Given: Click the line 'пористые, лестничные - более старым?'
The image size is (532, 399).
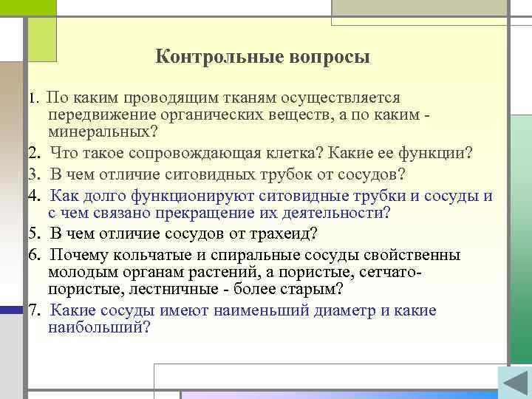Looking at the screenshot, I should (196, 289).
